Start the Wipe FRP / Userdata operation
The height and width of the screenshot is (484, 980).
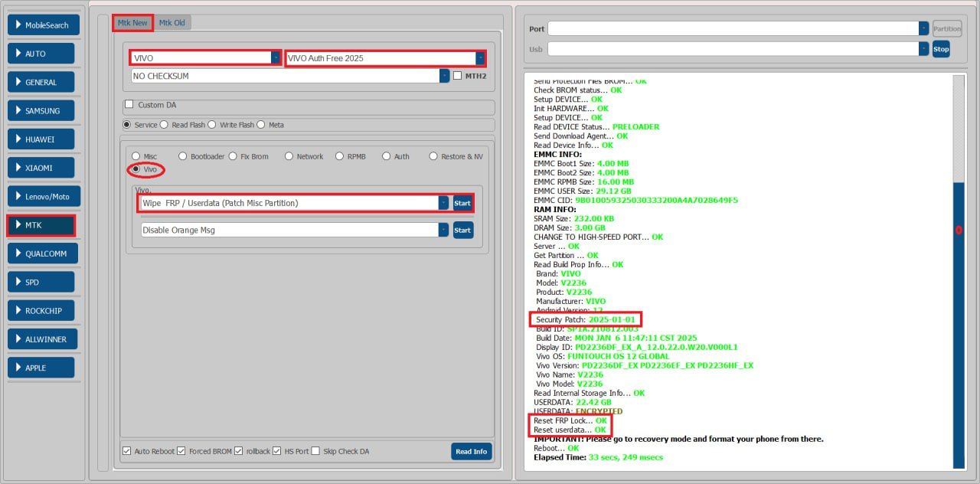[462, 203]
